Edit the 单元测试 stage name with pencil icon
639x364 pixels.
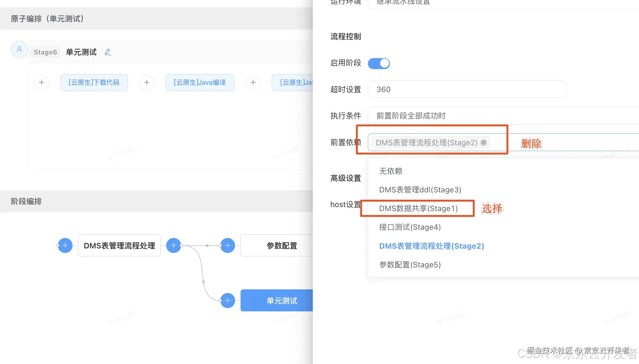pos(108,52)
